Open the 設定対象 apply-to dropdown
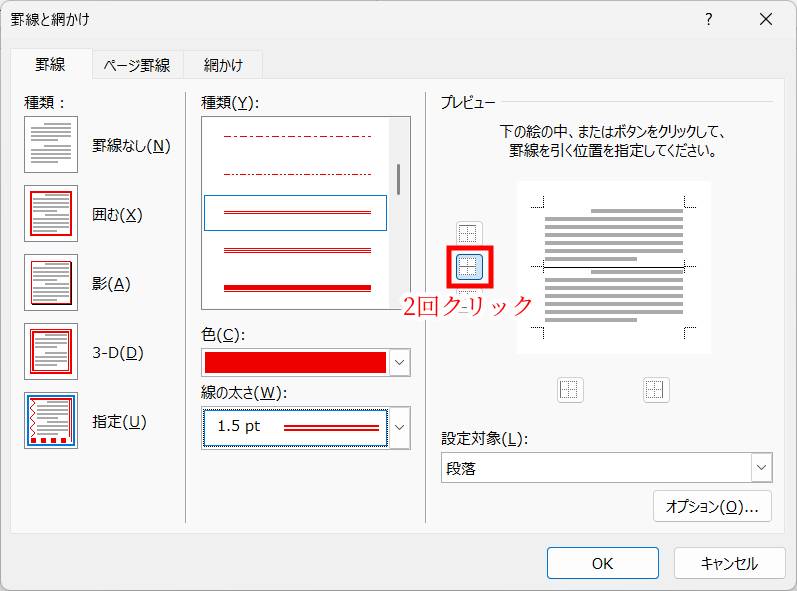Viewport: 797px width, 591px height. (761, 467)
